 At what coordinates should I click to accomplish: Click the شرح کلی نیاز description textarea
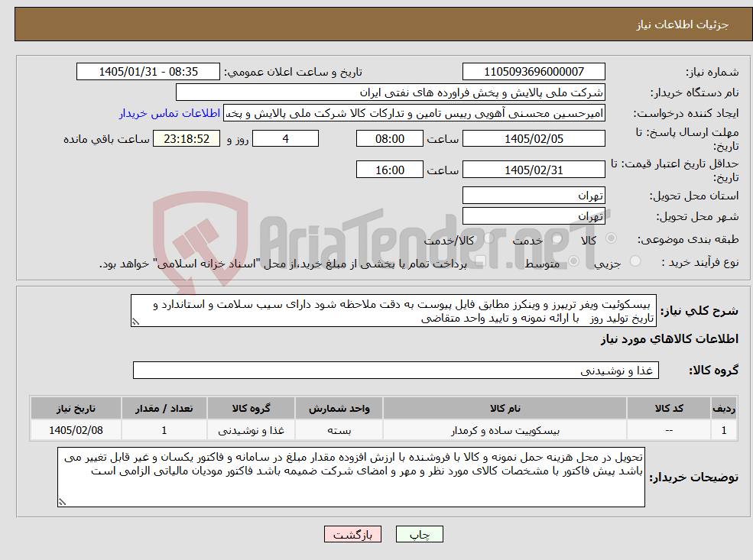coord(393,310)
